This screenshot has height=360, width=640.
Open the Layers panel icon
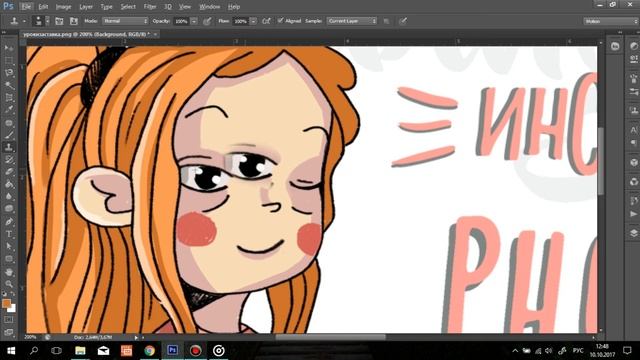(633, 233)
